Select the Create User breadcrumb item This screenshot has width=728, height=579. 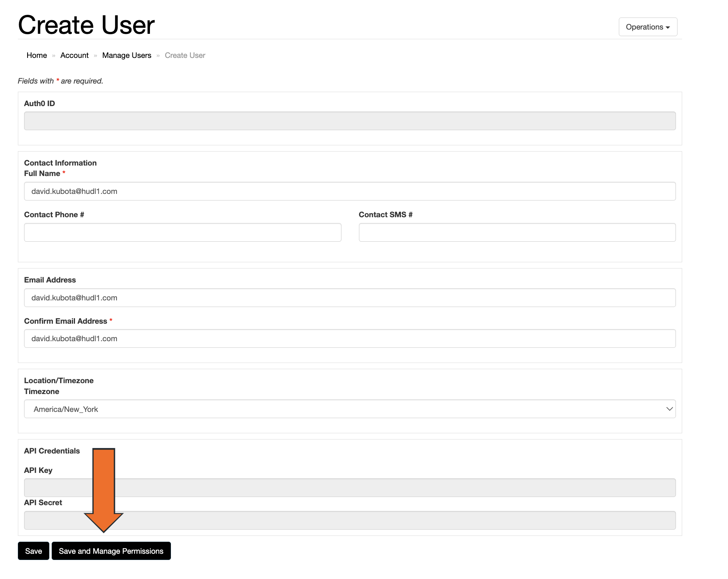click(185, 55)
